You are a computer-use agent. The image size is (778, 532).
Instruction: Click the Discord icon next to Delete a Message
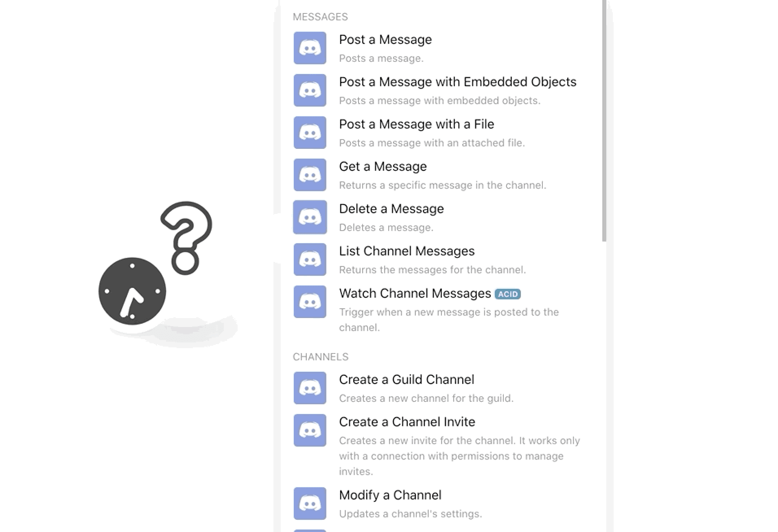(310, 217)
